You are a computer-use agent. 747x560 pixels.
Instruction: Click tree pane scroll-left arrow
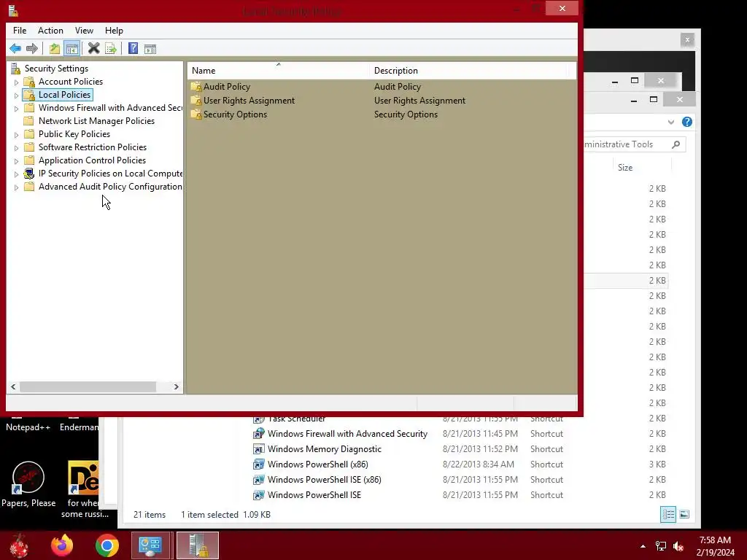pyautogui.click(x=13, y=386)
